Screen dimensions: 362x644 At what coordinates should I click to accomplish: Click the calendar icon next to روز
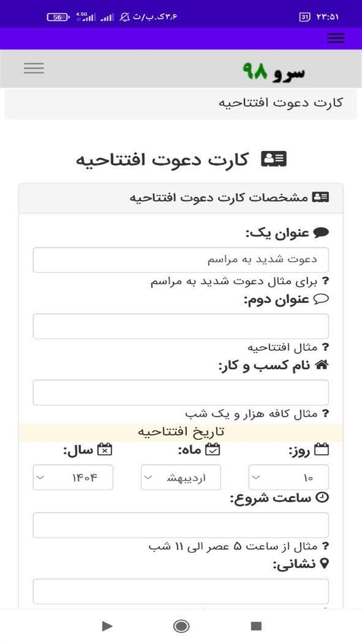(x=322, y=449)
